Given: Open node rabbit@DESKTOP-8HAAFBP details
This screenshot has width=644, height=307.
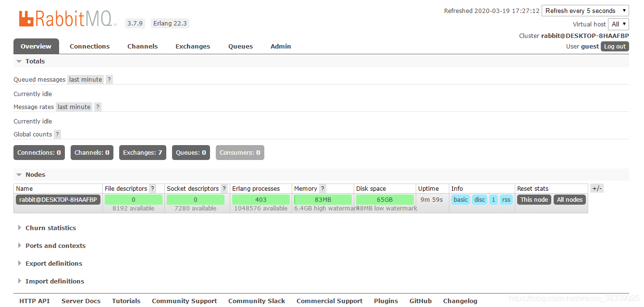Looking at the screenshot, I should [x=58, y=200].
